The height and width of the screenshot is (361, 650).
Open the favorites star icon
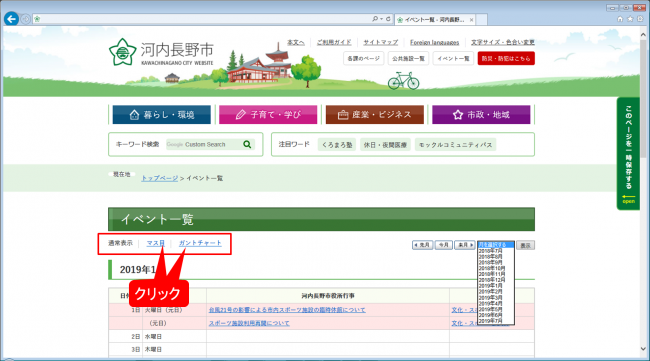(630, 19)
